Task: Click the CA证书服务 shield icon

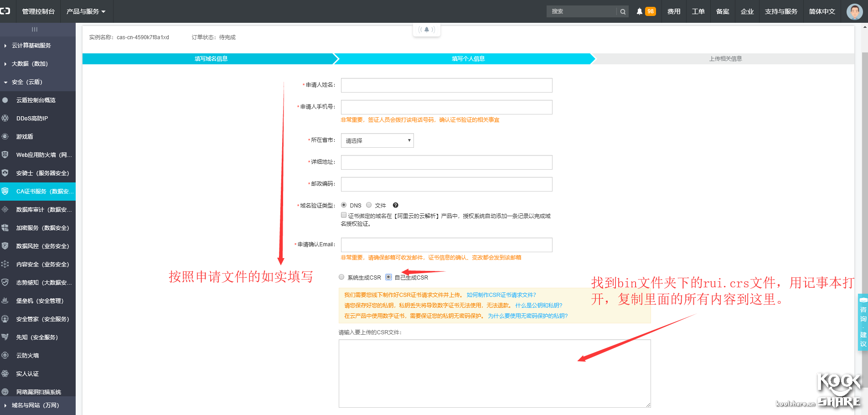Action: (6, 191)
